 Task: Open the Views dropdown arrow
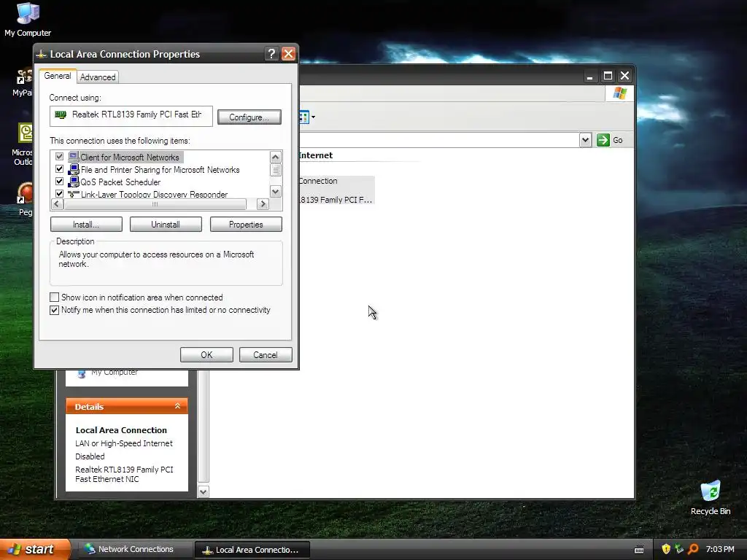(313, 117)
